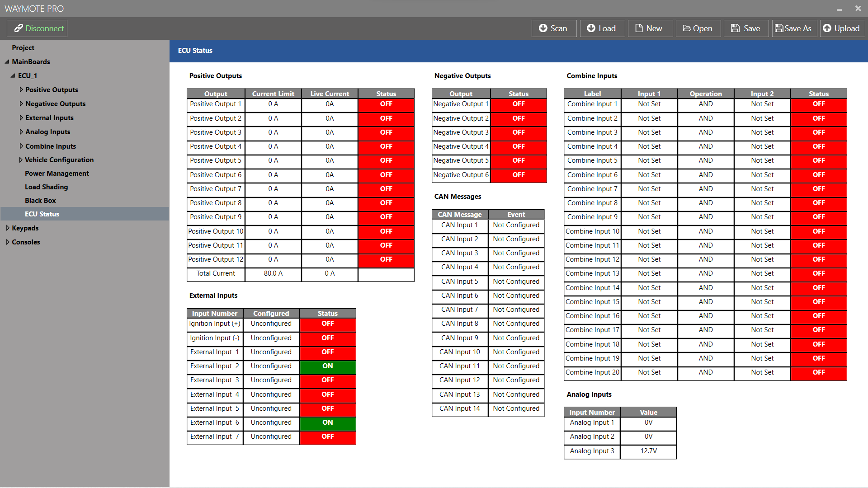This screenshot has height=488, width=868.
Task: Click the Scan download-arrow icon
Action: click(543, 28)
